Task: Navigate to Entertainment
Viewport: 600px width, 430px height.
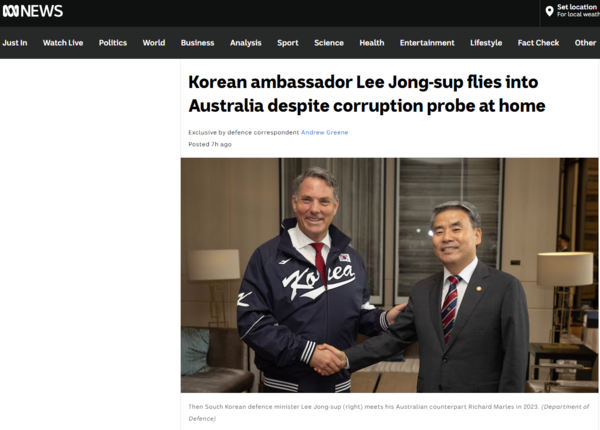Action: pos(427,43)
